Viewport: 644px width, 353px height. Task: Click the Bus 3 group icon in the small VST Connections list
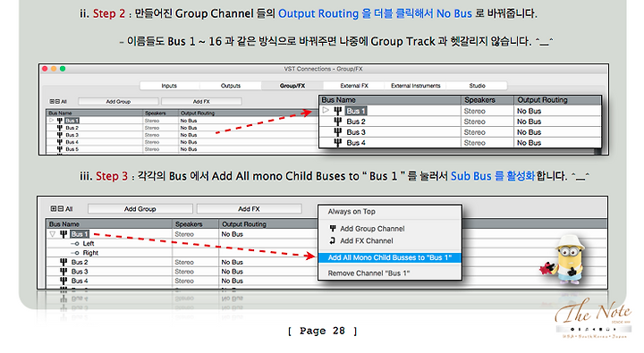pyautogui.click(x=60, y=135)
